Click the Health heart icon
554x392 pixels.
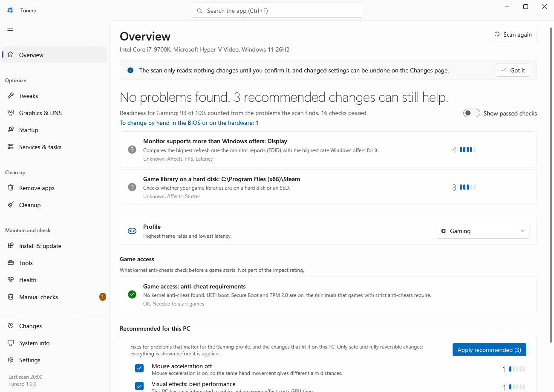pyautogui.click(x=11, y=280)
